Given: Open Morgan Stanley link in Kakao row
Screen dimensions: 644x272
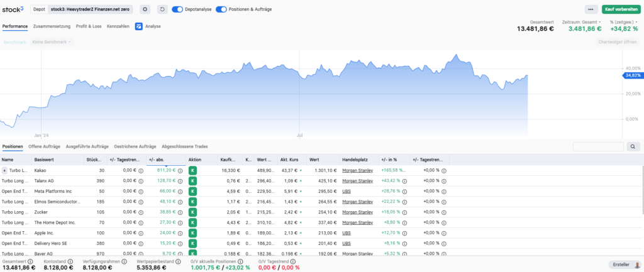Looking at the screenshot, I should pos(358,170).
